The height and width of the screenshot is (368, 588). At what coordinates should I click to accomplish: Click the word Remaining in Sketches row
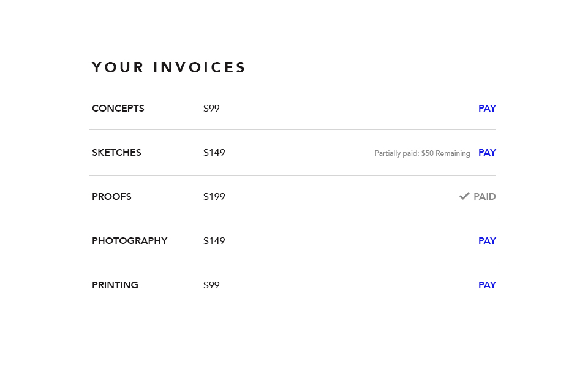(453, 153)
